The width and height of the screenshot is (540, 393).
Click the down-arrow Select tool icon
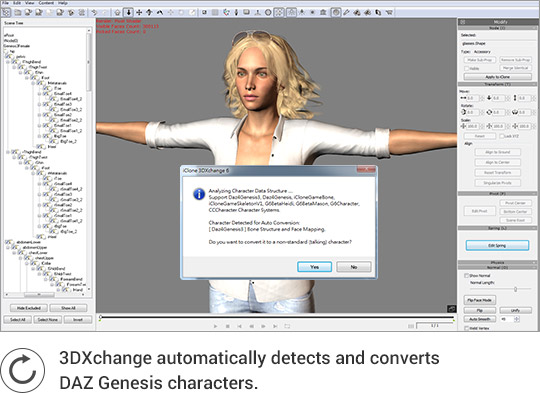(128, 13)
